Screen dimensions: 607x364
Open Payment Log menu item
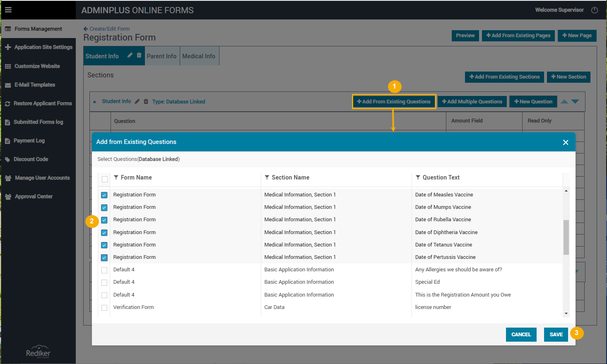(29, 141)
